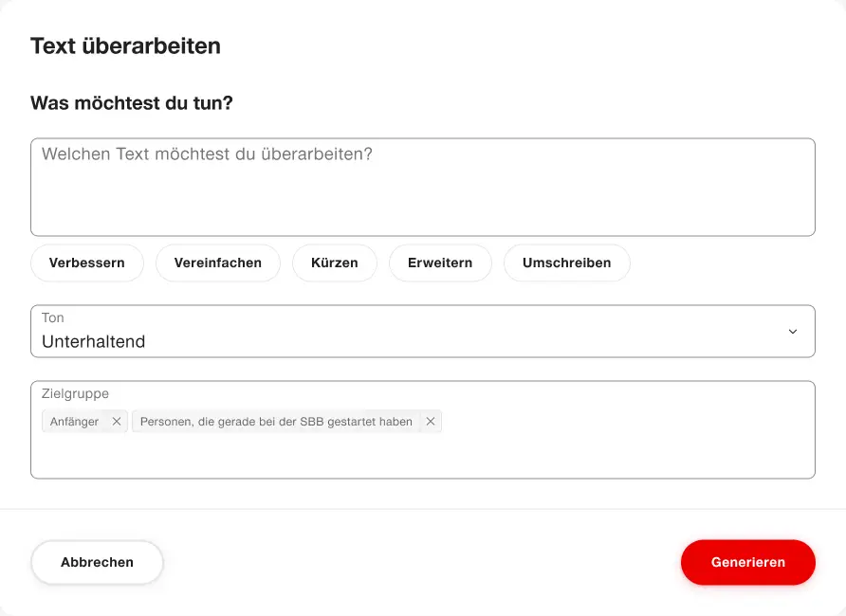Focus the text field asking which text to revise

pos(423,186)
